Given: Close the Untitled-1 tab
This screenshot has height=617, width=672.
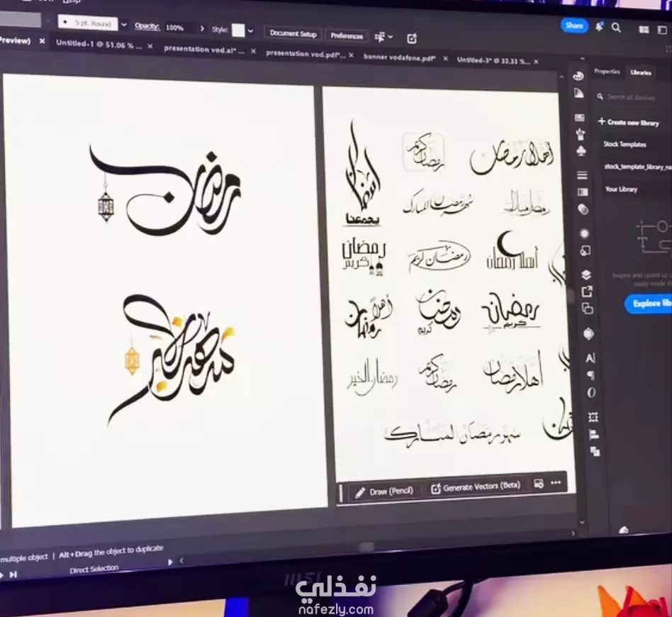Looking at the screenshot, I should [150, 46].
